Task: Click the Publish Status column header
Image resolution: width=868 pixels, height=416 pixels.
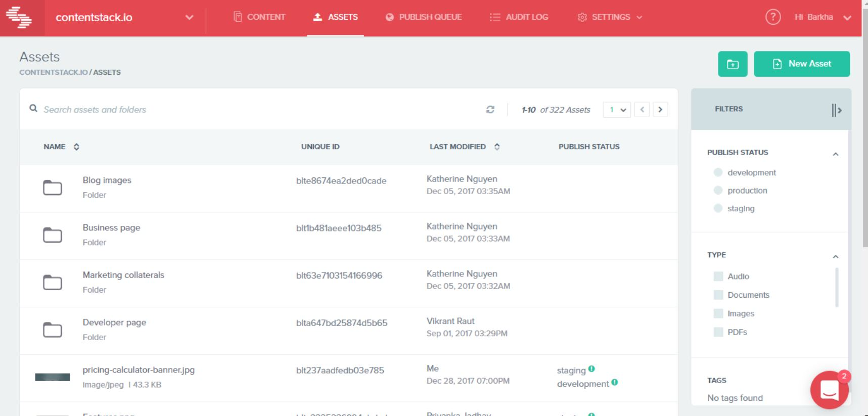Action: (589, 147)
